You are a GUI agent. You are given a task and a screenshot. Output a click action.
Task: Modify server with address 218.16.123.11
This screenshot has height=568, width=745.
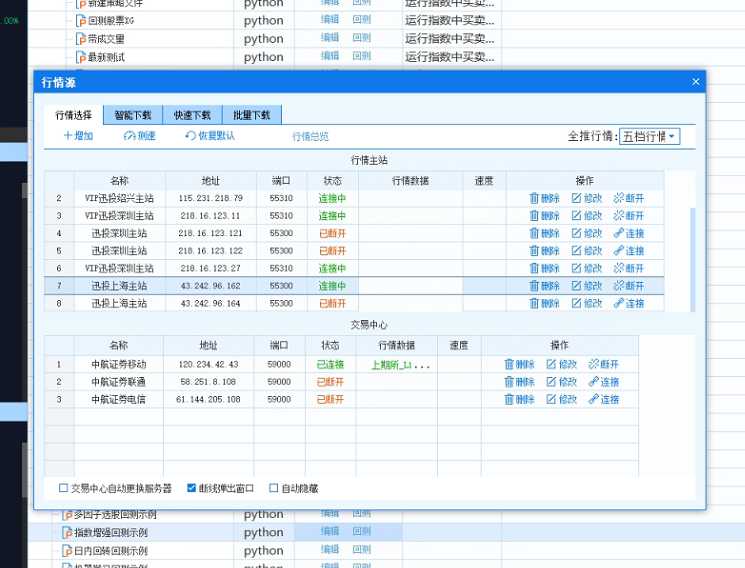pyautogui.click(x=587, y=216)
